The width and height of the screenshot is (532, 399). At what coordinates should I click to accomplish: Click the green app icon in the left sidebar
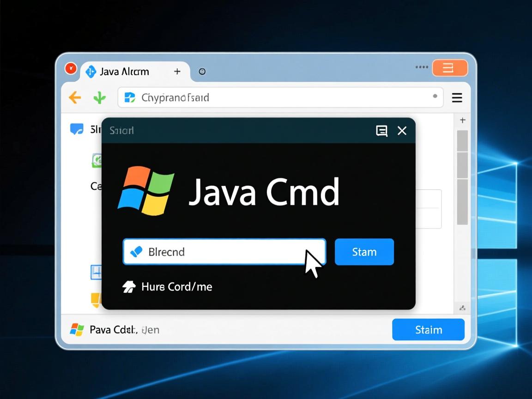click(97, 160)
